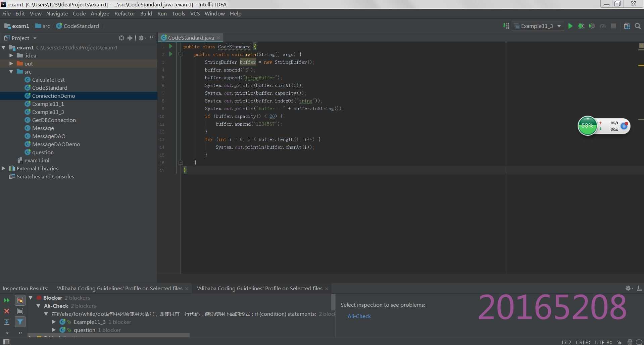Expand question blocker entry
Viewport: 644px width, 345px height.
click(54, 330)
